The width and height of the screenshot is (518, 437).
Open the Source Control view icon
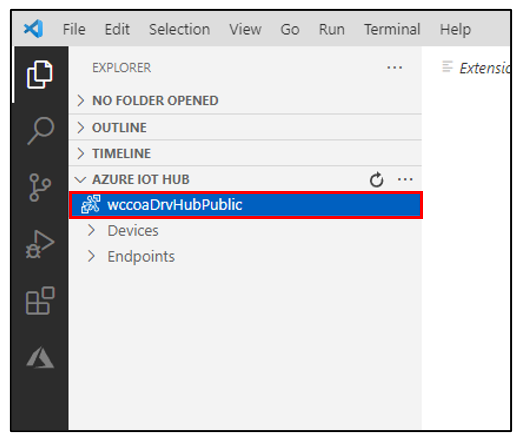pyautogui.click(x=40, y=187)
